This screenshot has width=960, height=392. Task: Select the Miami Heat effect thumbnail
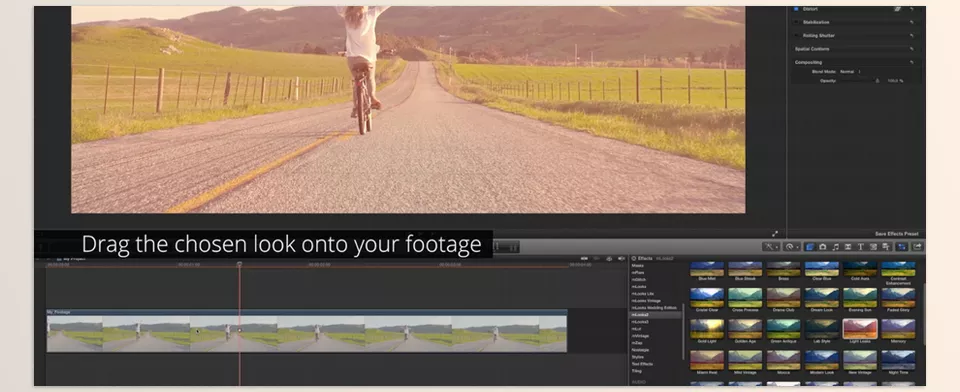[x=707, y=360]
